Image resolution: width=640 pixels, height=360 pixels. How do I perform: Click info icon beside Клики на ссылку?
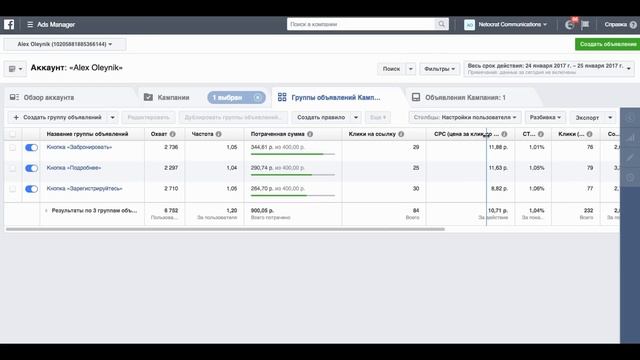401,134
